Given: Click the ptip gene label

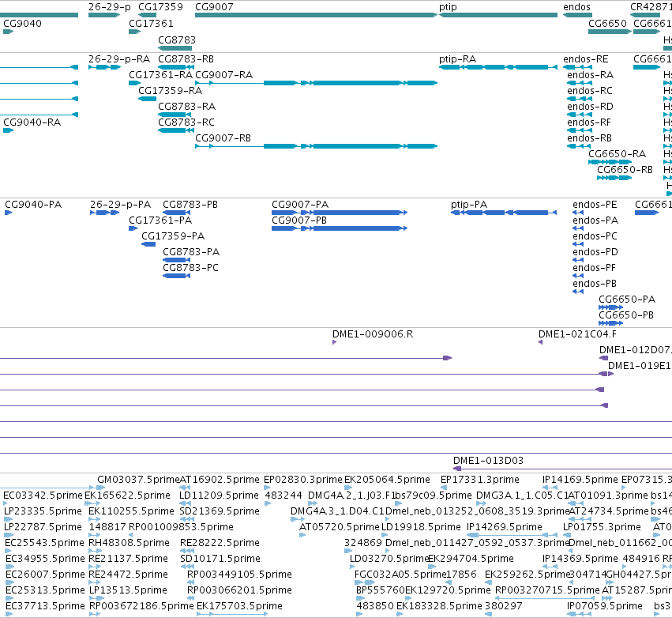Looking at the screenshot, I should click(448, 7).
